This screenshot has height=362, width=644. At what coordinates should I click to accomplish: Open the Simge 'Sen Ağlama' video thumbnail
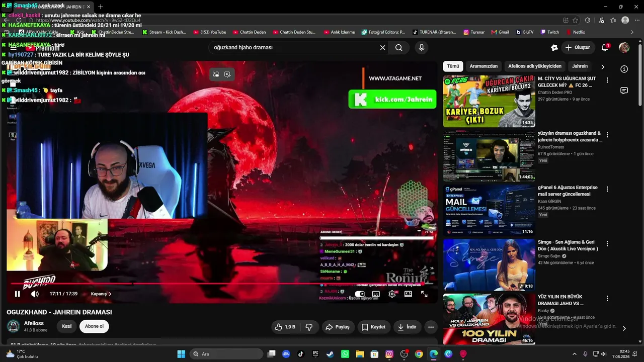(x=489, y=264)
